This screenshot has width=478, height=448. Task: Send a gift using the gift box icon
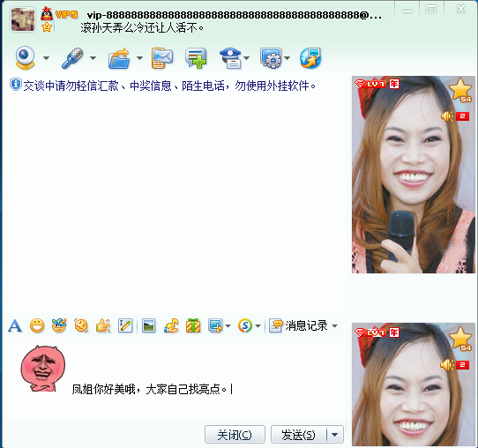pos(193,325)
